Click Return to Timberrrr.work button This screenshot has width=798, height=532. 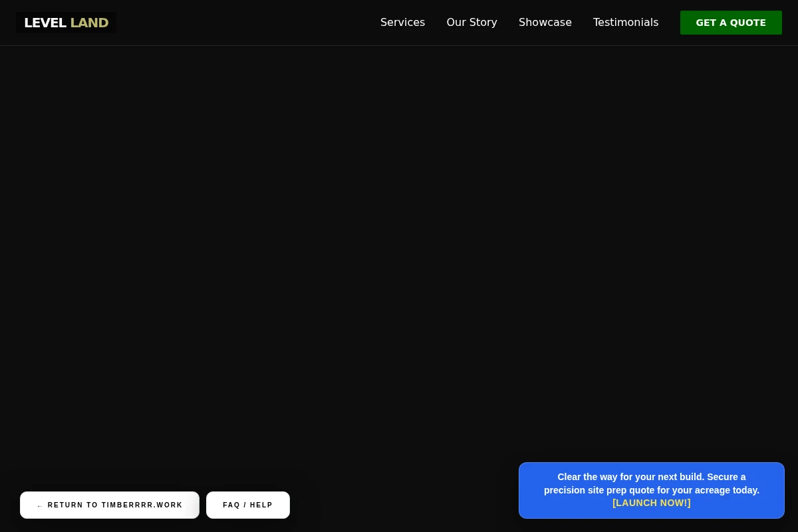pos(110,505)
